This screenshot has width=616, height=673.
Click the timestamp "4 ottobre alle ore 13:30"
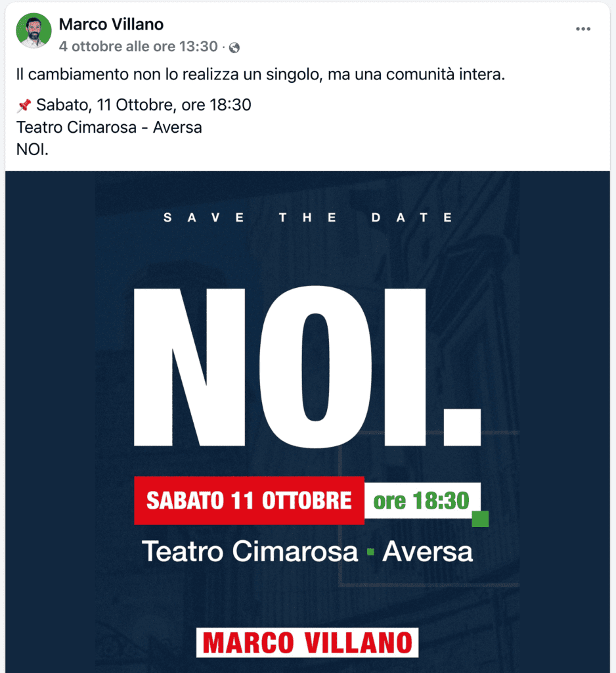(138, 47)
